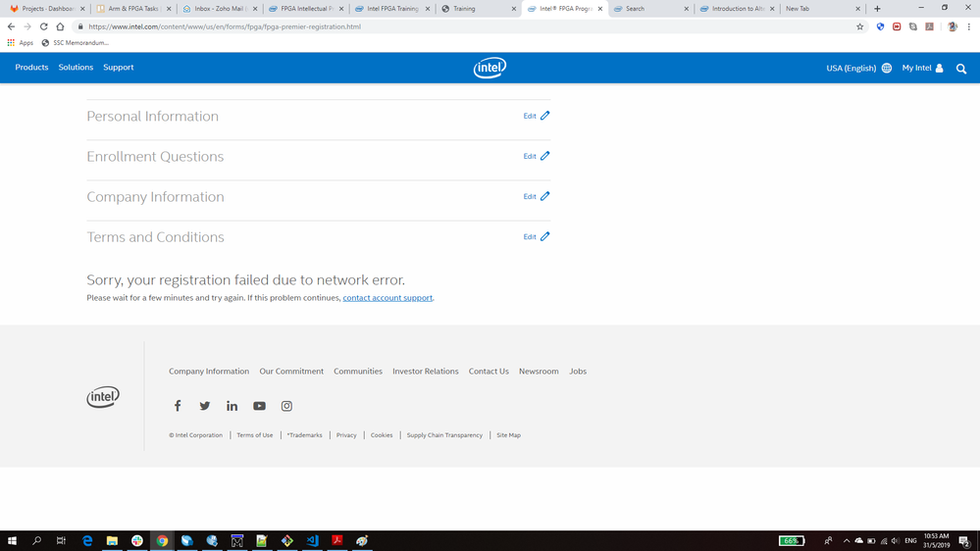The image size is (980, 551).
Task: Bookmark this page with the star icon
Action: [860, 26]
